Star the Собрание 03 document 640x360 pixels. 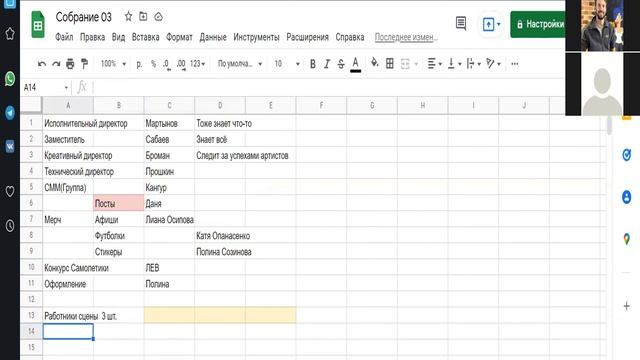click(129, 17)
